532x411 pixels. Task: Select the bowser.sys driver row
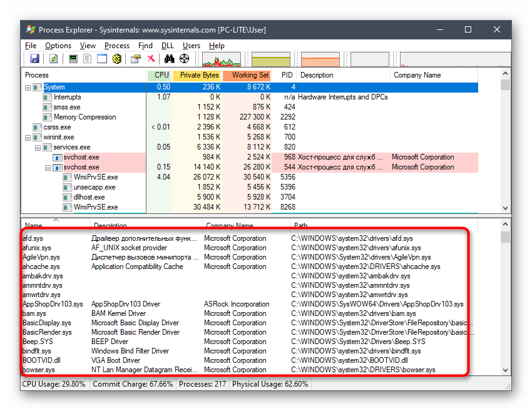248,370
